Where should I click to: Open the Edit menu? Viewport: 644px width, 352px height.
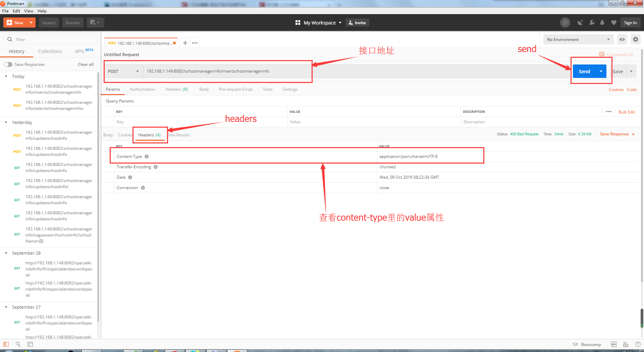(16, 11)
